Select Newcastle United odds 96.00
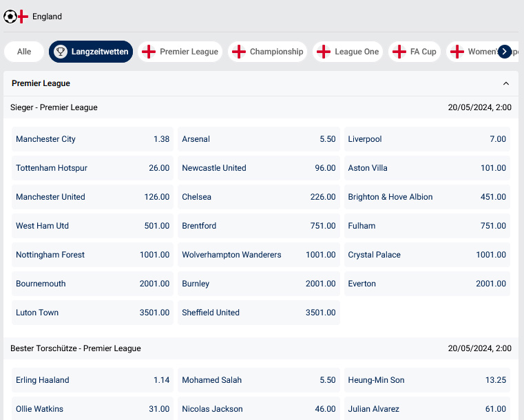Image resolution: width=524 pixels, height=420 pixels. tap(259, 168)
